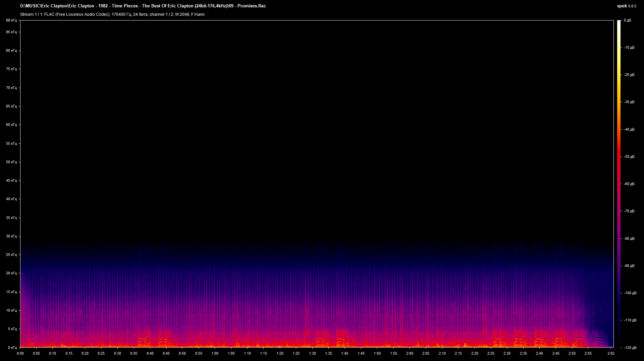Viewport: 644px width, 361px height.
Task: Click the Promises.flac file path title
Action: [143, 6]
